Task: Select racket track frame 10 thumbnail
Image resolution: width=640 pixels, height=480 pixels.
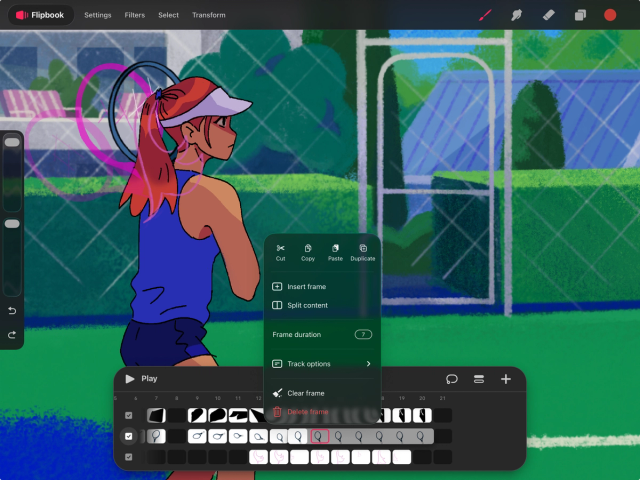Action: coord(218,436)
